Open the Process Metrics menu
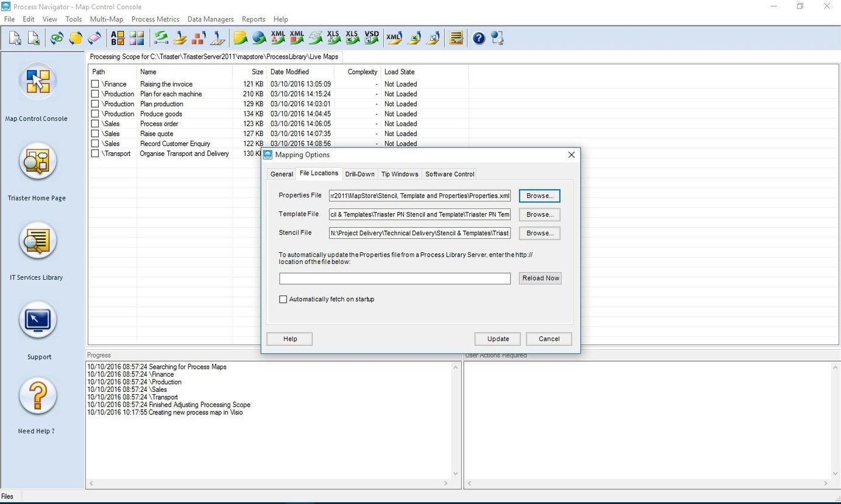 pos(155,19)
